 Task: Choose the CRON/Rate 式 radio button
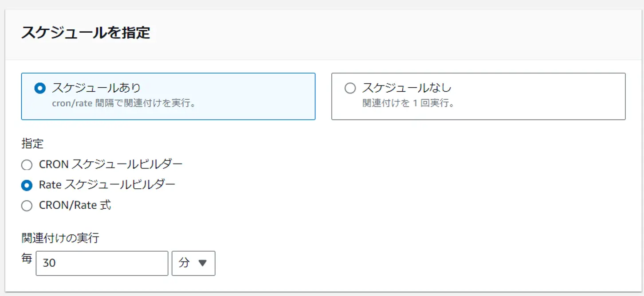27,206
